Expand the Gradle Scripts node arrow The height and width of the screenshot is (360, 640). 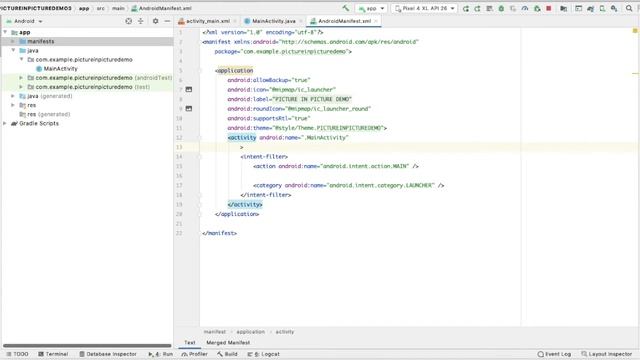pos(5,123)
